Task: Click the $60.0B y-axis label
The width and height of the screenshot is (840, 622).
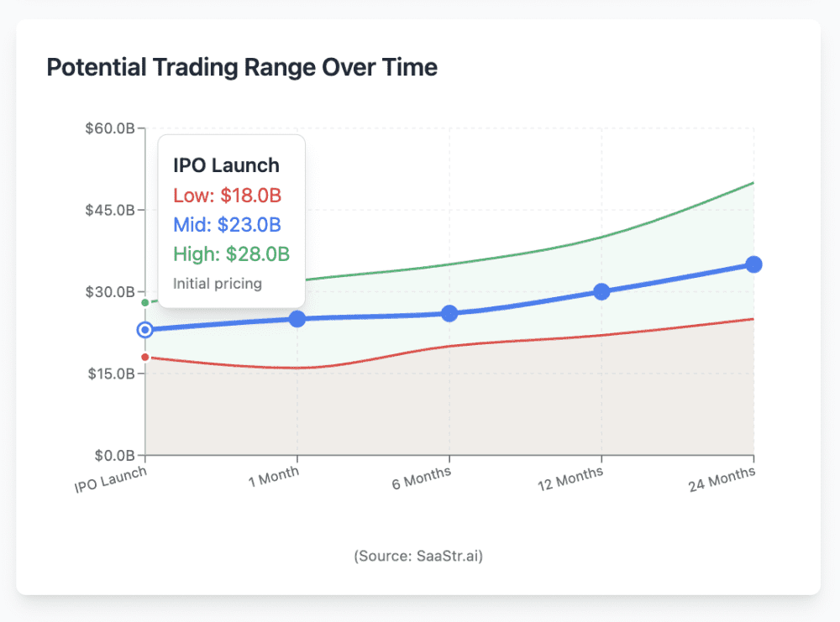Action: [x=110, y=128]
